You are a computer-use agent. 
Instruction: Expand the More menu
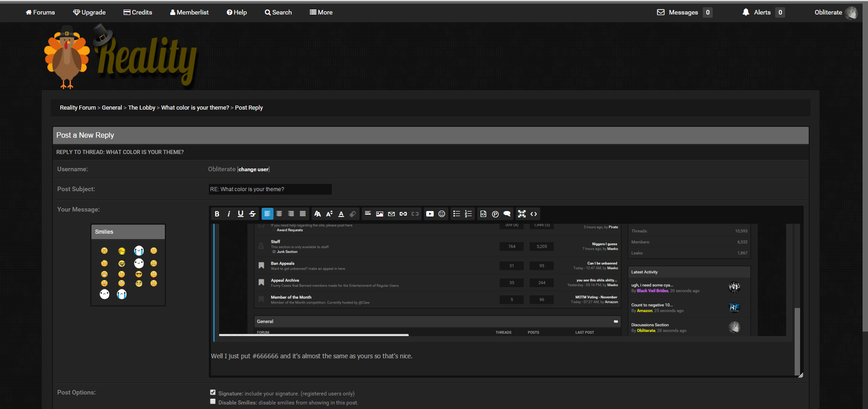(321, 12)
